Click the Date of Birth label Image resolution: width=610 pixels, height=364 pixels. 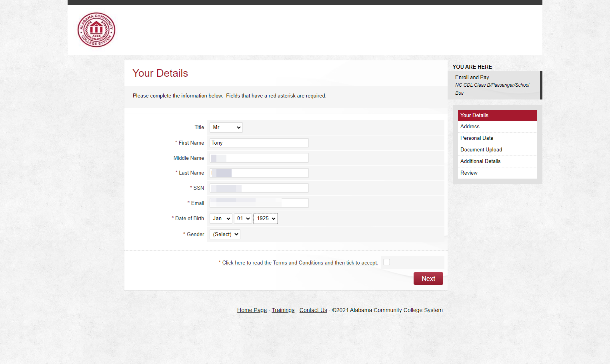pyautogui.click(x=190, y=219)
